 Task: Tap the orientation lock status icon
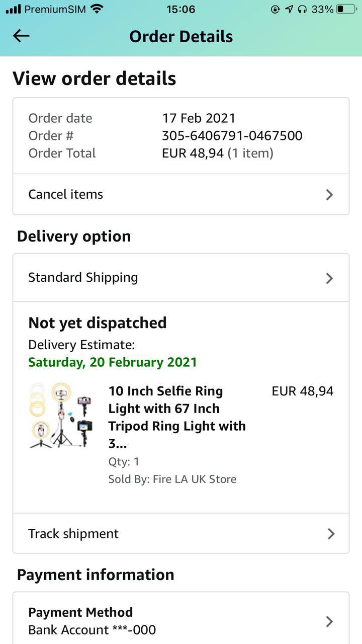(275, 9)
